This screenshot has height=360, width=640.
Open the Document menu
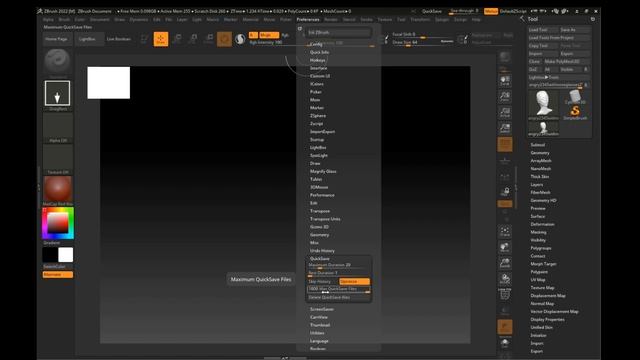click(x=100, y=19)
